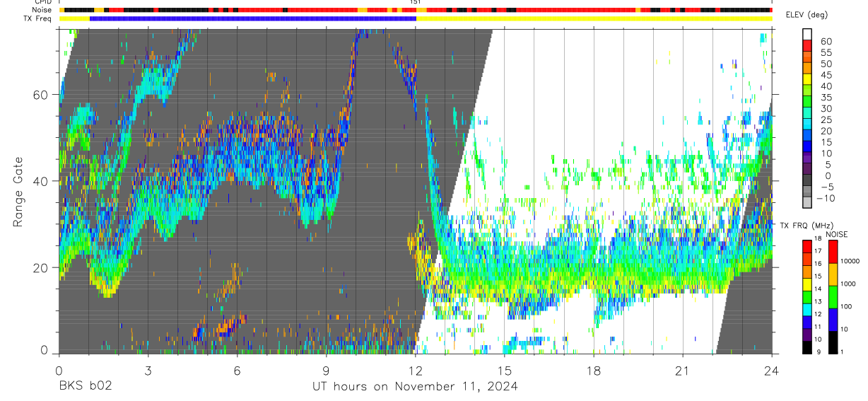Click the '9' hour tick label on time axis

[326, 371]
